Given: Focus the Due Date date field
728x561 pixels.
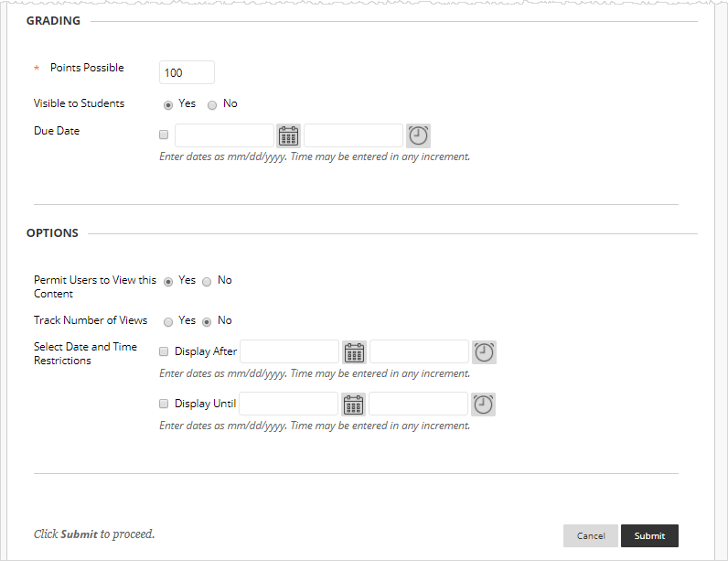Looking at the screenshot, I should pos(224,135).
